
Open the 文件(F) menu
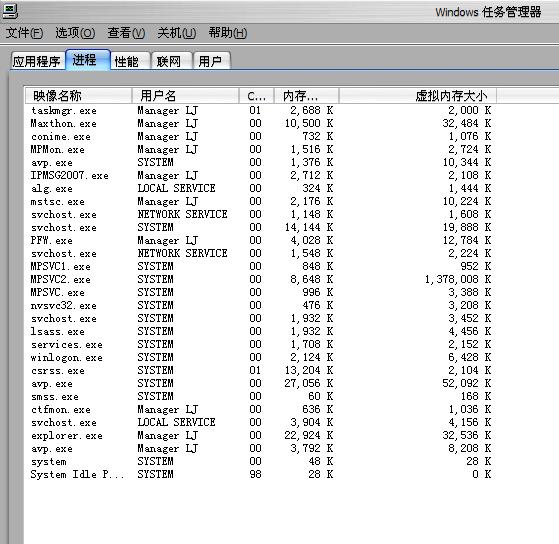[x=24, y=33]
